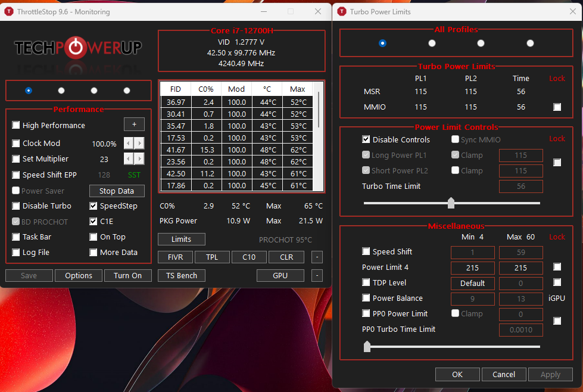
Task: Open the Limits window
Action: pyautogui.click(x=182, y=239)
